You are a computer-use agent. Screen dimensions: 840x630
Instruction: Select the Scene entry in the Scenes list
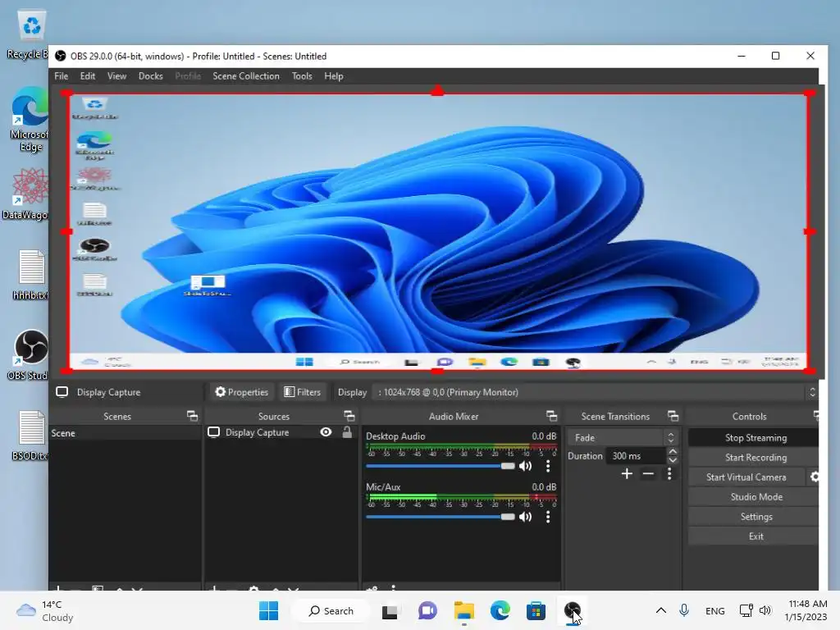[x=126, y=433]
